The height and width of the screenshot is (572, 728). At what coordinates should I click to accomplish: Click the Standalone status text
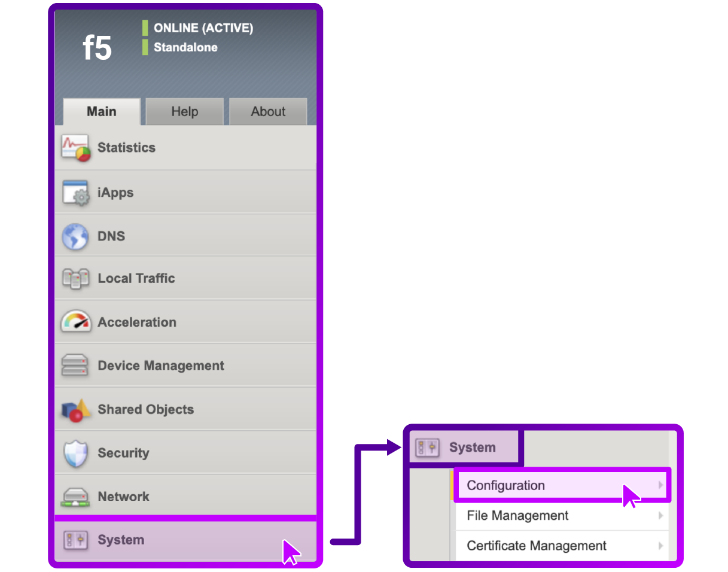click(185, 47)
